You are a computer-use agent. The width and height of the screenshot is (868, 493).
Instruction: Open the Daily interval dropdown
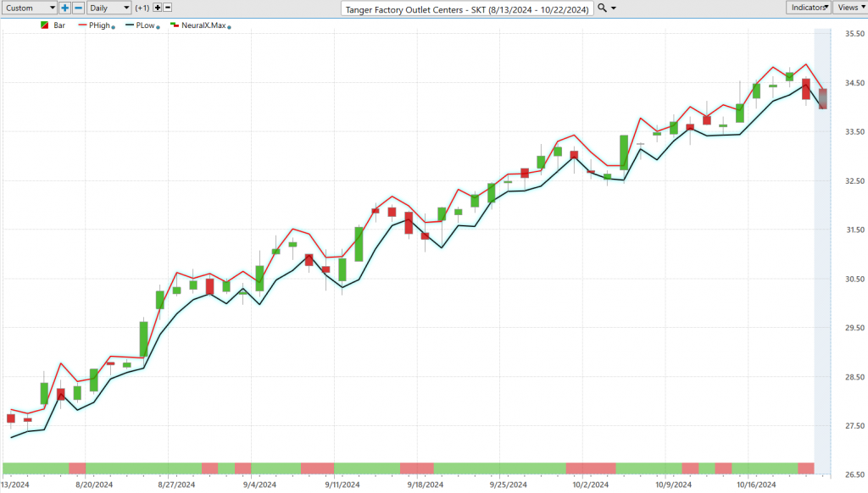tap(109, 8)
